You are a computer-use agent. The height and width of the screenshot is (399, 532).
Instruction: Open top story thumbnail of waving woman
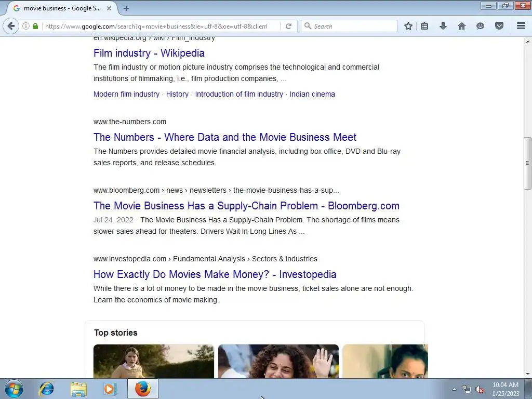[x=278, y=362]
